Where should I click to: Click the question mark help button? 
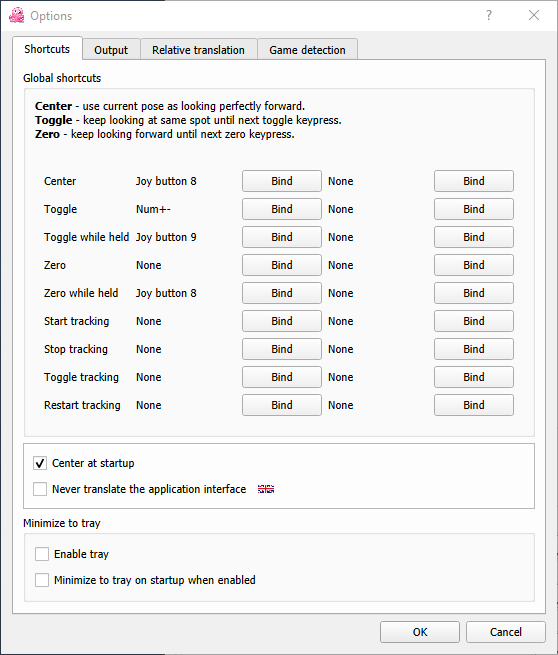[x=489, y=15]
